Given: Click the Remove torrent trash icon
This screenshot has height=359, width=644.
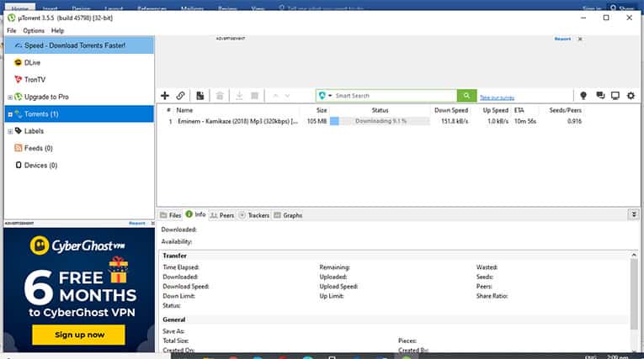Looking at the screenshot, I should [220, 96].
